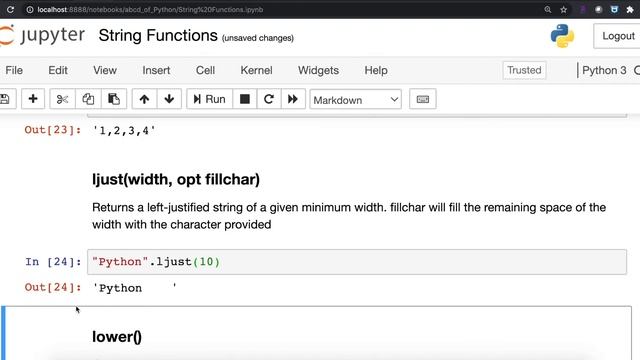
Task: Click the Jupyter logo
Action: point(42,35)
